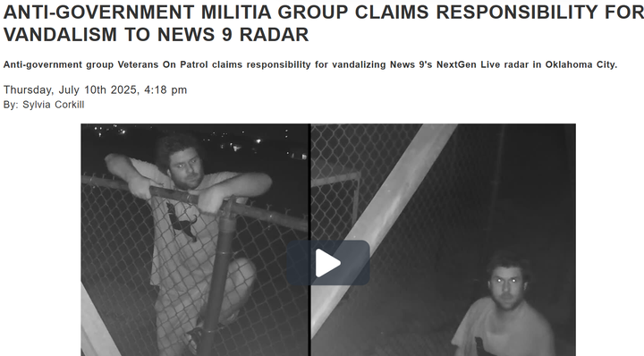Viewport: 644px width, 356px height.
Task: Click "Veterans On Patrol" in the summary
Action: click(163, 65)
